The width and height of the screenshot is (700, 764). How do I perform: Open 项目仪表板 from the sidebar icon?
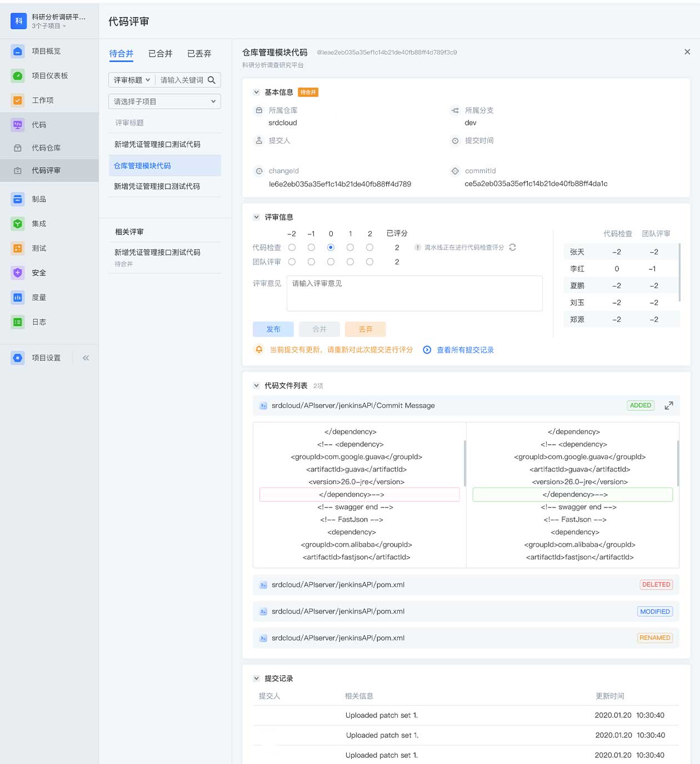(18, 76)
